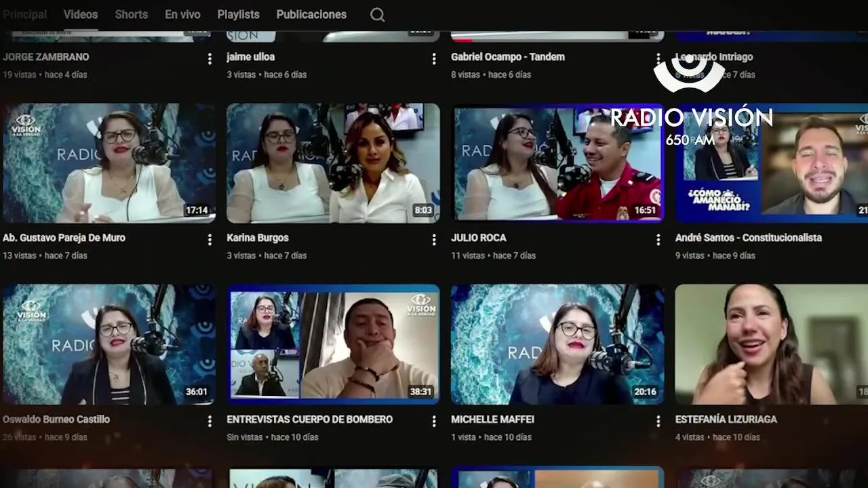
Task: Click '19 vistas • hace 4 días' text
Action: coord(45,75)
